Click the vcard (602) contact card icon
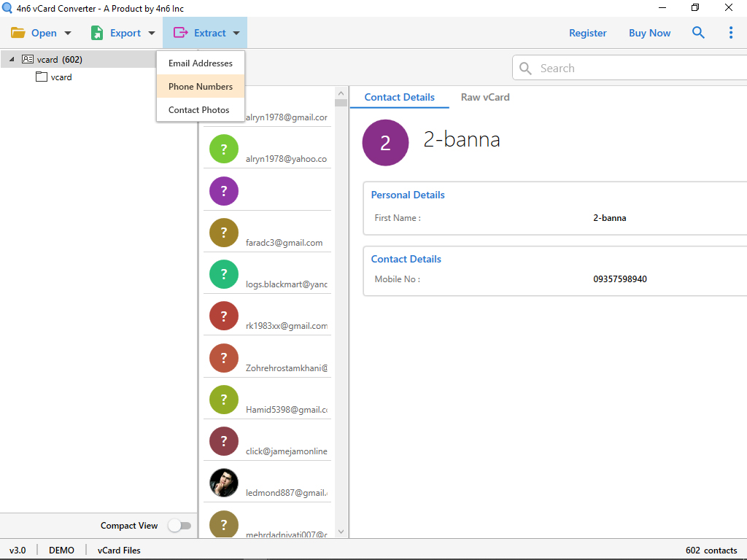Screen dimensions: 747x560 (x=28, y=59)
